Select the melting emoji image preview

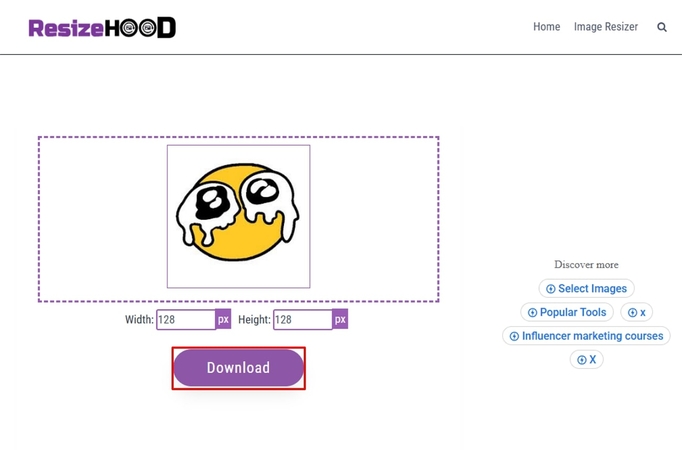pos(238,216)
